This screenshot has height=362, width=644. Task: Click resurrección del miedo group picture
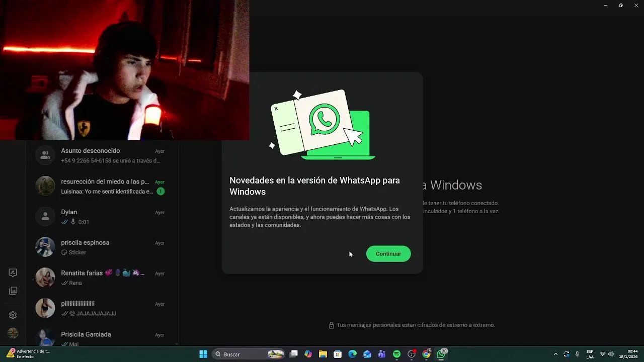45,186
